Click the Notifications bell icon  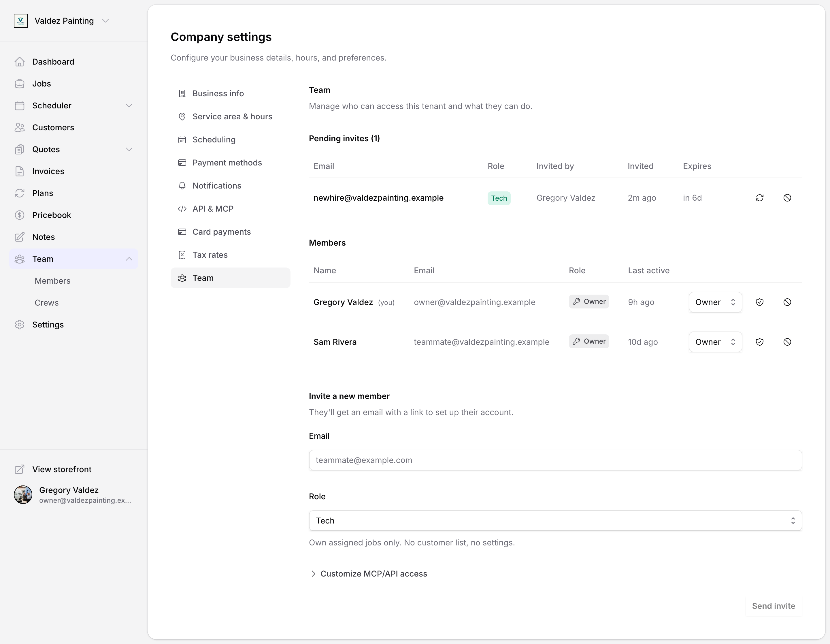tap(182, 186)
